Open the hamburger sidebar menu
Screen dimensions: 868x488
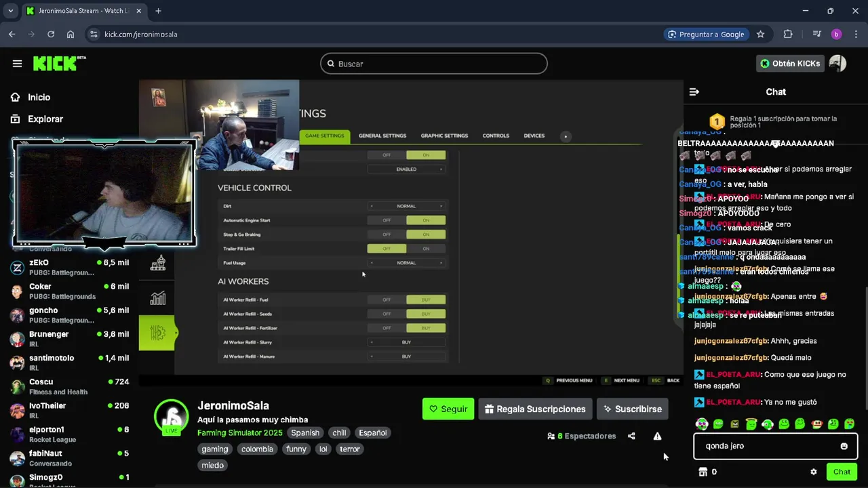[17, 64]
